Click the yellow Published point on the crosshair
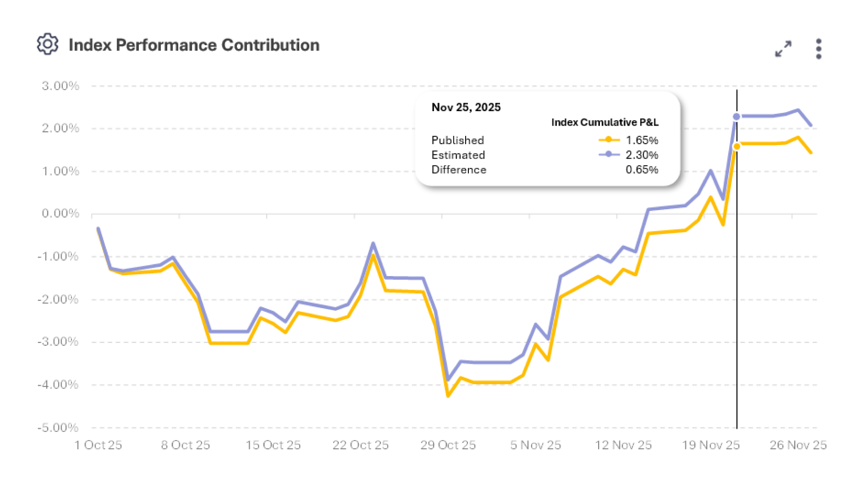Viewport: 868px width, 488px height. [737, 146]
